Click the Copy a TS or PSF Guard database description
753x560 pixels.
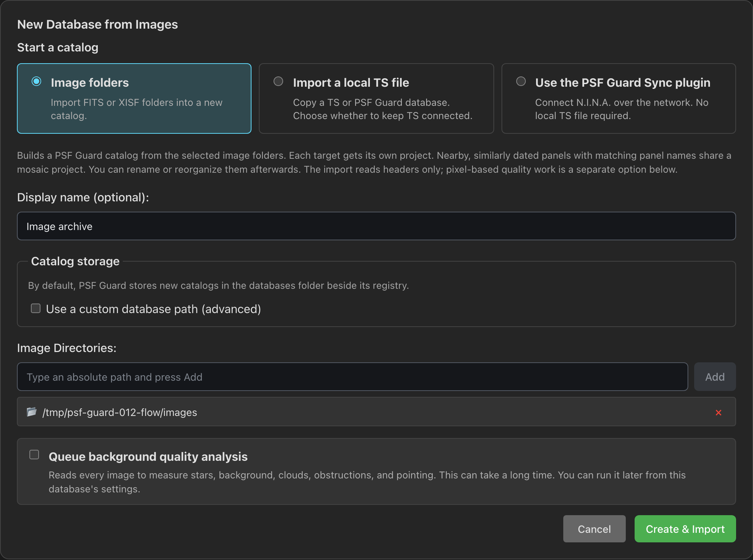click(x=382, y=109)
